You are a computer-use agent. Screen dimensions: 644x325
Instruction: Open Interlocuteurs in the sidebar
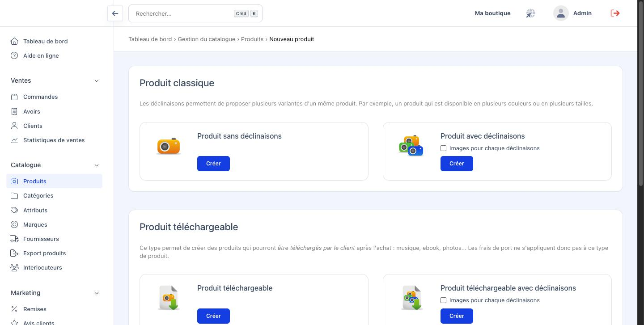(54, 268)
